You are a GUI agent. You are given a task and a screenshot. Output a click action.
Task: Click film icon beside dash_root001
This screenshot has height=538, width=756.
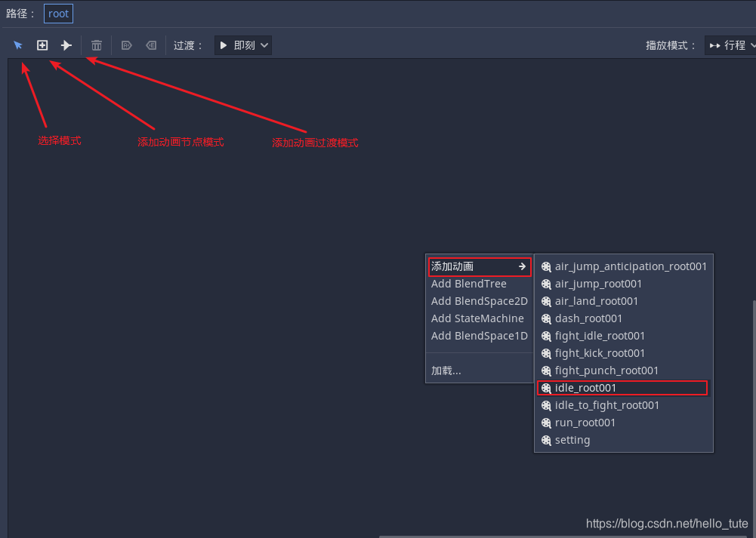coord(546,319)
